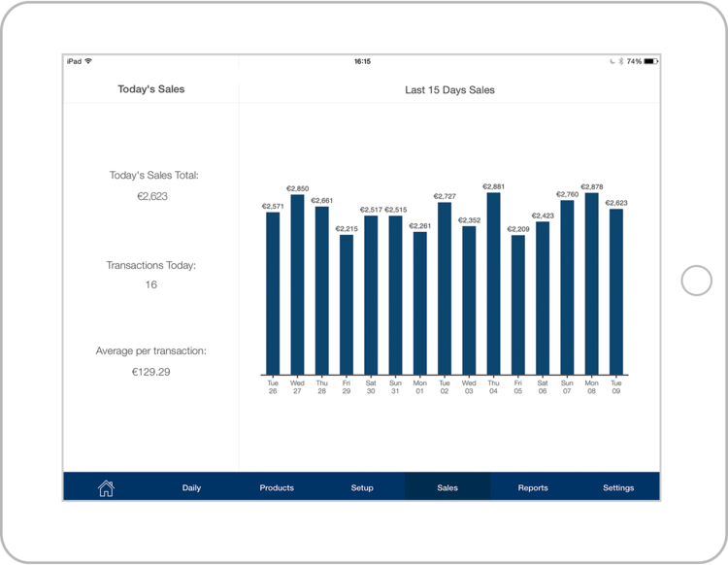
Task: Select the Fri 29 bar €2,215
Action: pyautogui.click(x=347, y=305)
